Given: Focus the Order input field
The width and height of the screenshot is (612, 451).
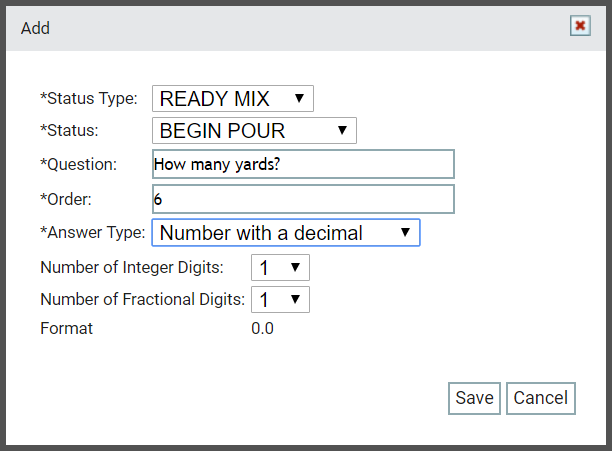Looking at the screenshot, I should click(303, 199).
